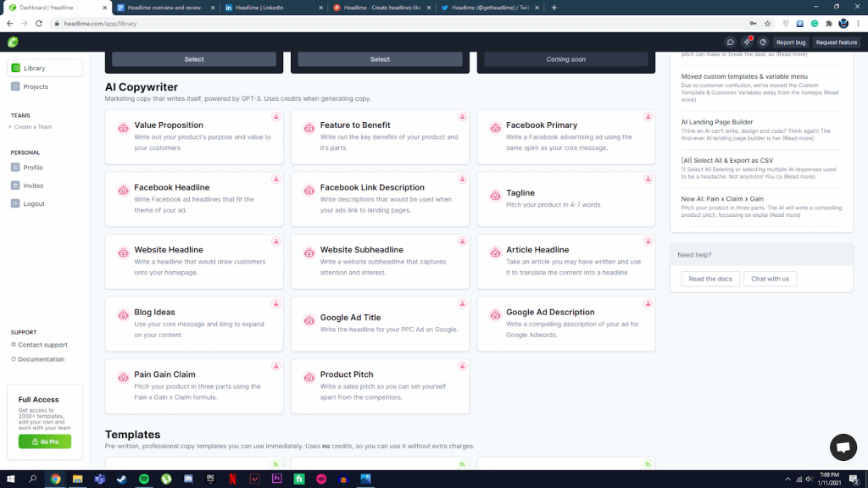Open the live chat bubble widget
This screenshot has height=488, width=868.
(x=843, y=447)
